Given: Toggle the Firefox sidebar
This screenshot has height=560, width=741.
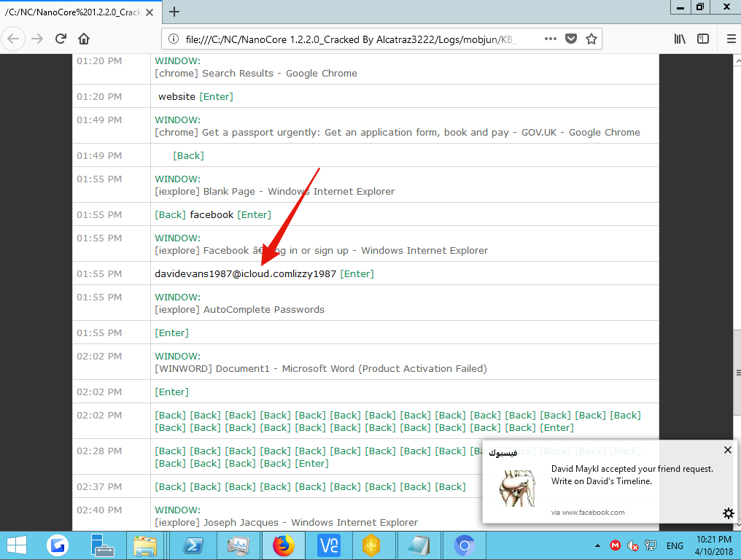Looking at the screenshot, I should click(x=703, y=39).
